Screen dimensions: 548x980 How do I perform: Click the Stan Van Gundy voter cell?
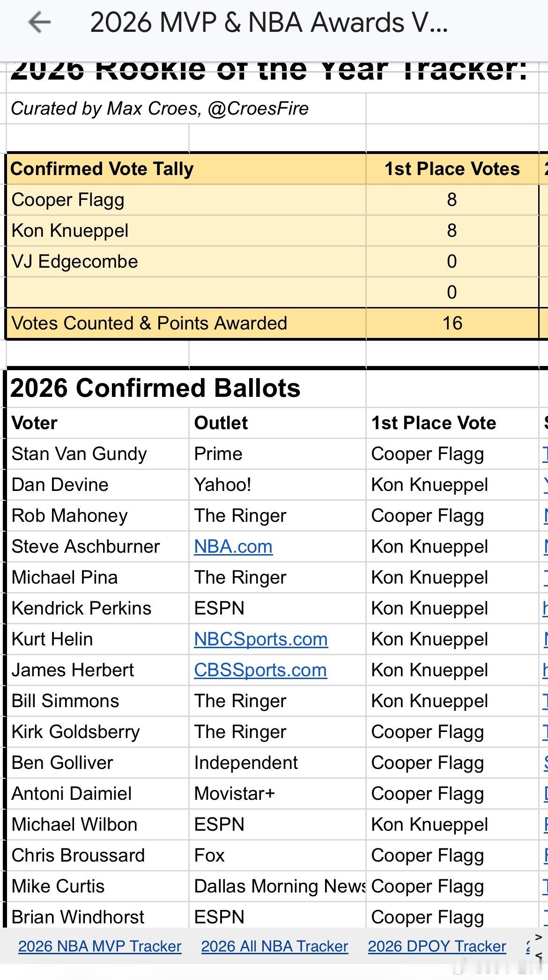point(79,454)
